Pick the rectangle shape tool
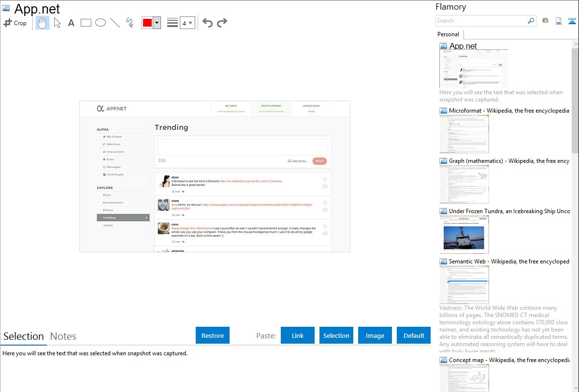Image resolution: width=579 pixels, height=392 pixels. (x=86, y=23)
